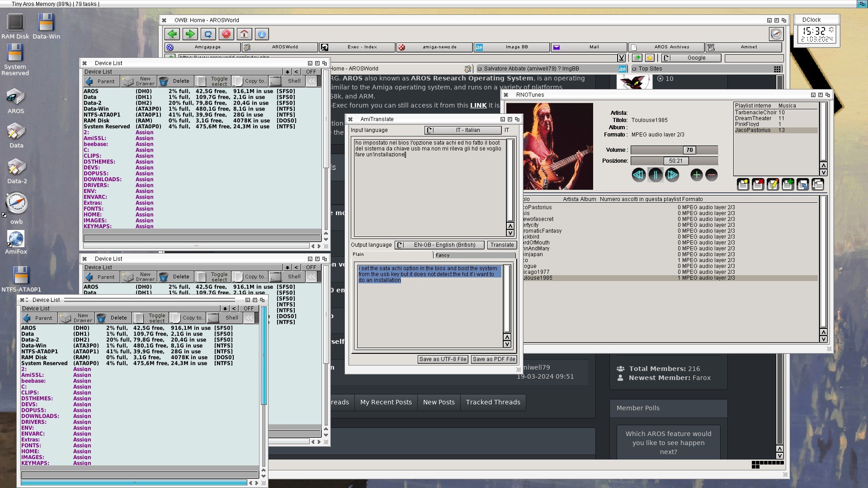
Task: Open output language EN-GB English dropdown
Action: pyautogui.click(x=439, y=245)
